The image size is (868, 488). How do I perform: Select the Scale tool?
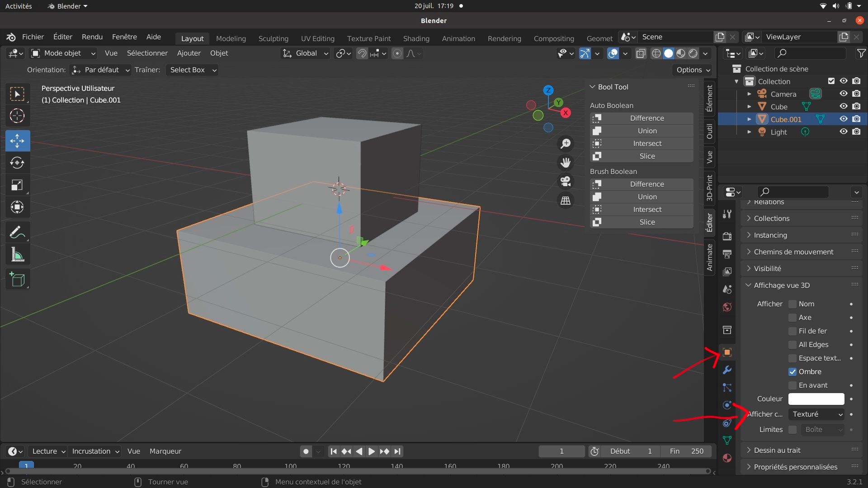click(17, 185)
